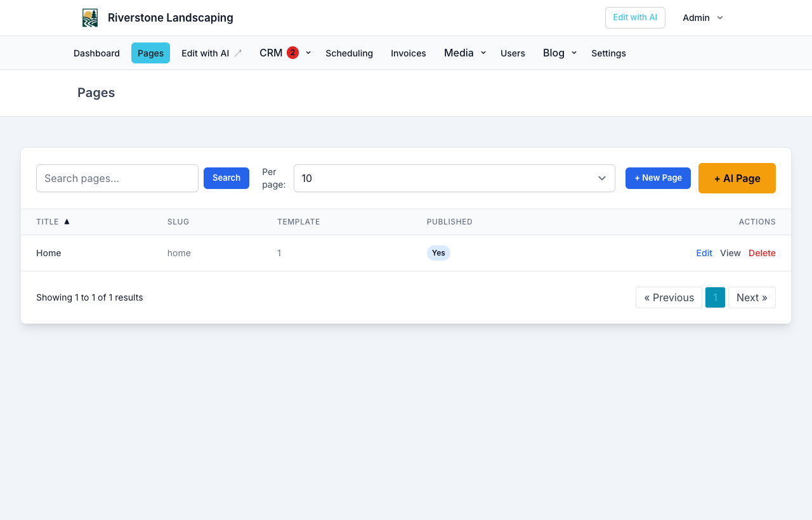Click the Next » pagination button

pos(752,297)
